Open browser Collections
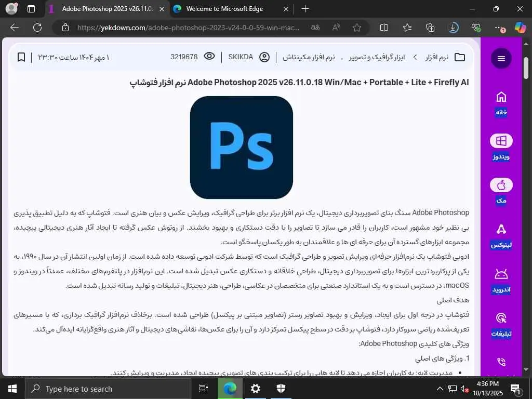The height and width of the screenshot is (399, 532). [x=430, y=28]
